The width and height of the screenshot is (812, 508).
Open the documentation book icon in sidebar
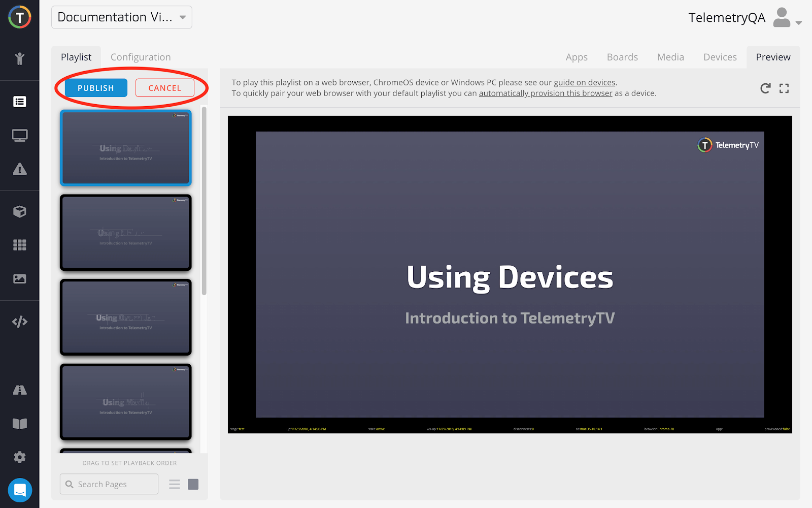[19, 424]
